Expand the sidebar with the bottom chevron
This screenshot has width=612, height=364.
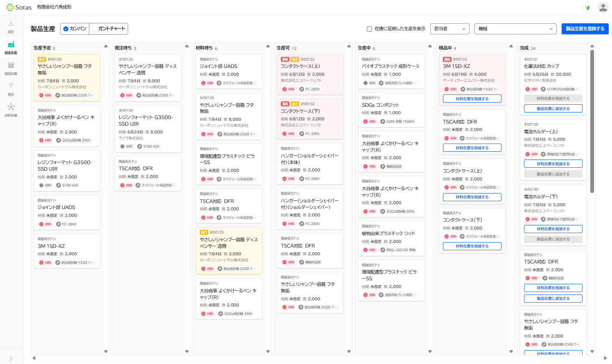pos(11,359)
